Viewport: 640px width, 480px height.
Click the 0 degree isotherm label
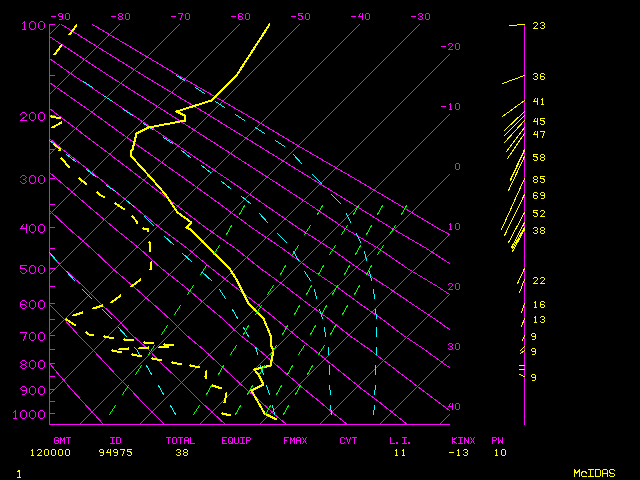457,167
